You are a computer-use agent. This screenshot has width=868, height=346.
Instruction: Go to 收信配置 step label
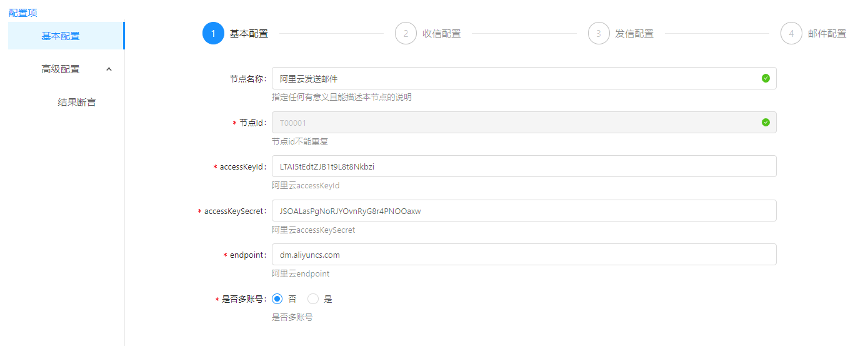point(442,34)
